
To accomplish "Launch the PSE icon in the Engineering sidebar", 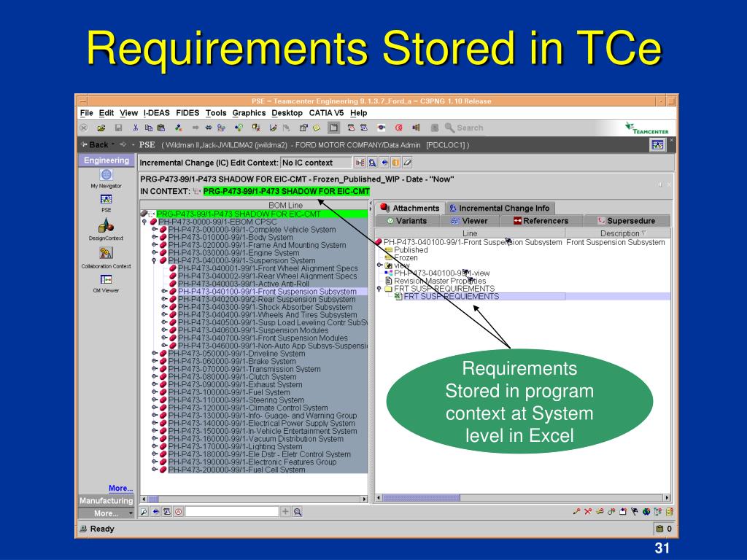I will (106, 202).
